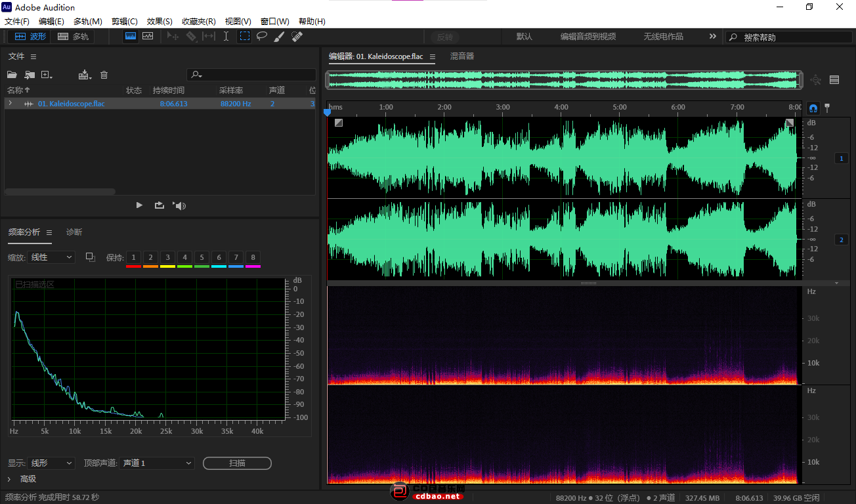
Task: Select the Time Selection I-beam tool
Action: [226, 37]
